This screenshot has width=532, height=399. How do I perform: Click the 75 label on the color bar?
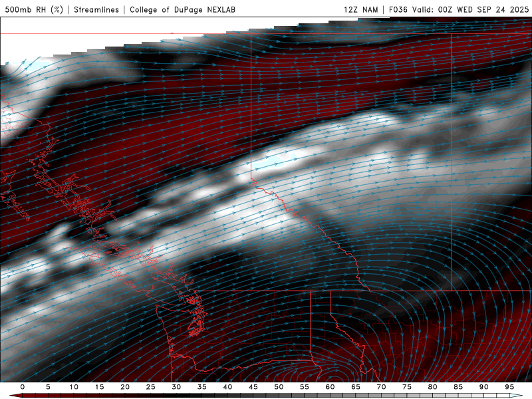pos(407,387)
